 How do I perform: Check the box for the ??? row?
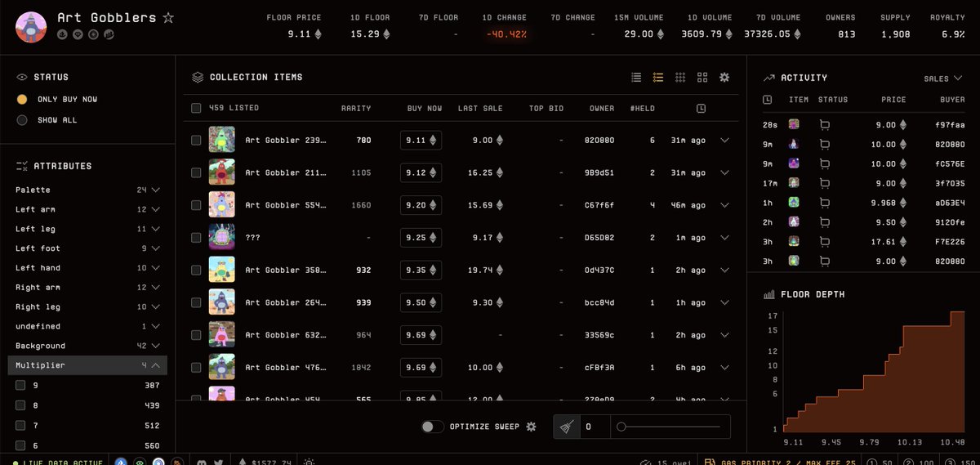coord(196,238)
